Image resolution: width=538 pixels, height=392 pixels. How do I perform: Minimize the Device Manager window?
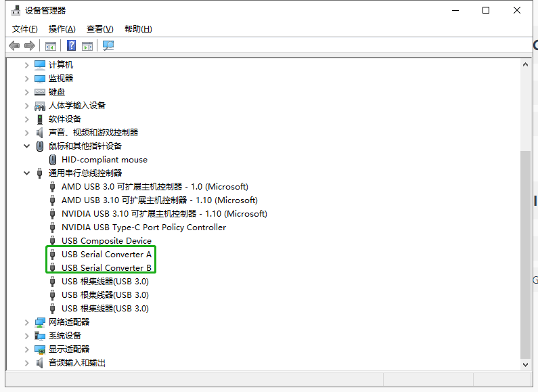tap(455, 10)
